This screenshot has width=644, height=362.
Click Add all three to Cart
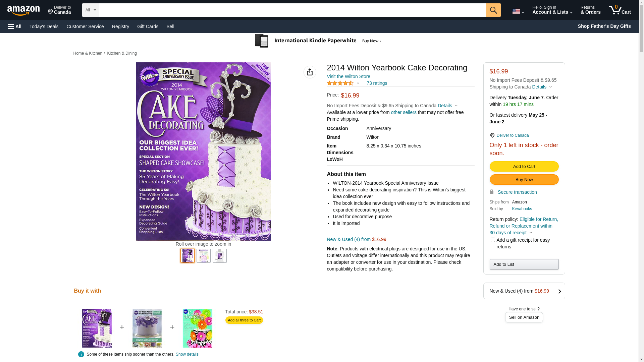pyautogui.click(x=244, y=320)
